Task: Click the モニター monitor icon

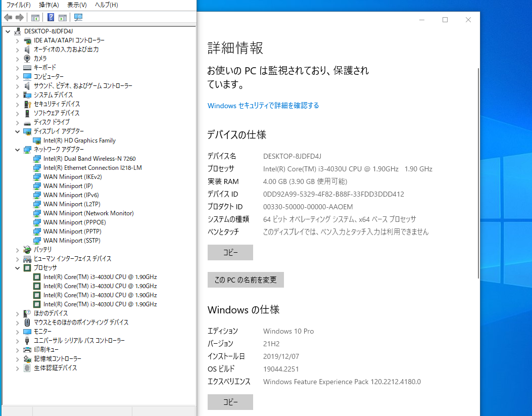Action: click(x=27, y=332)
